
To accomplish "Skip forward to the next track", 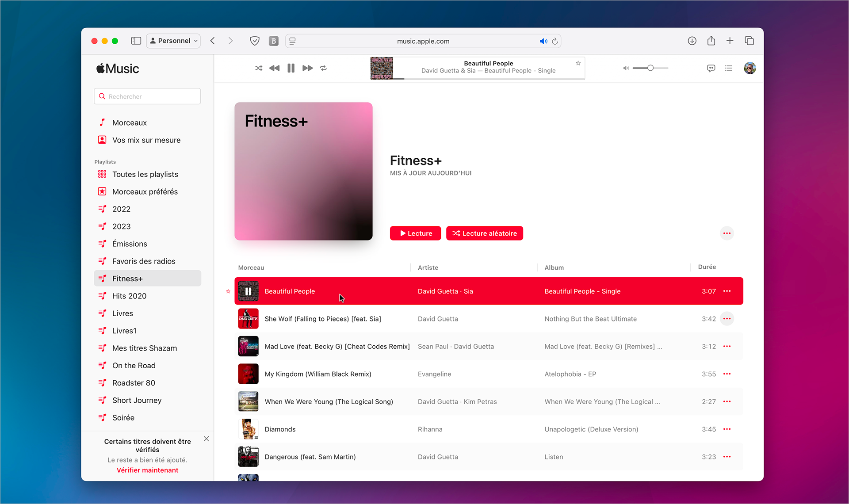I will tap(308, 68).
